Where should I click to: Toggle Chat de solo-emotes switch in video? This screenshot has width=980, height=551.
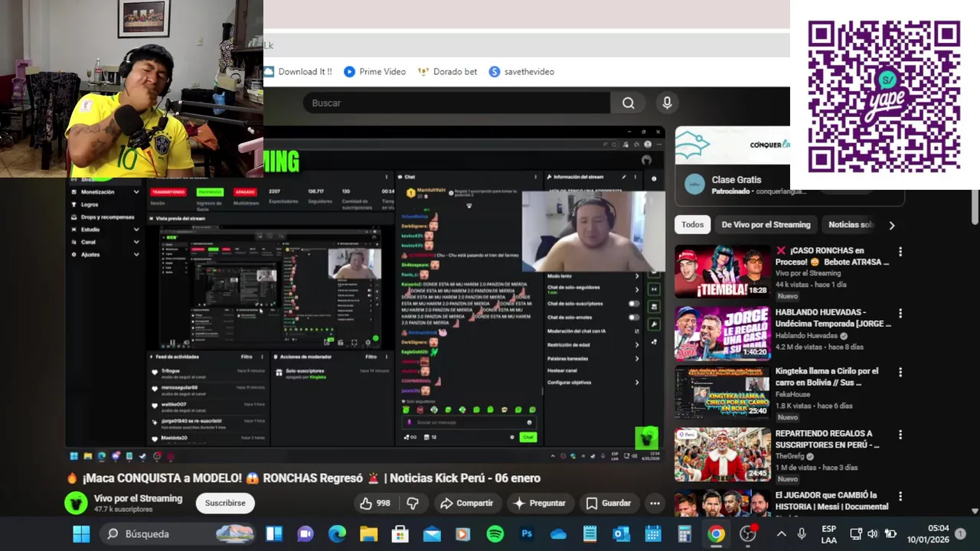point(633,317)
